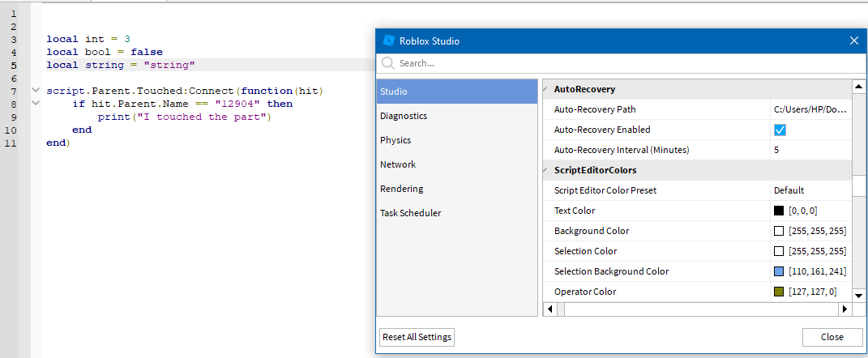868x358 pixels.
Task: Click the search magnifier icon
Action: click(x=388, y=63)
